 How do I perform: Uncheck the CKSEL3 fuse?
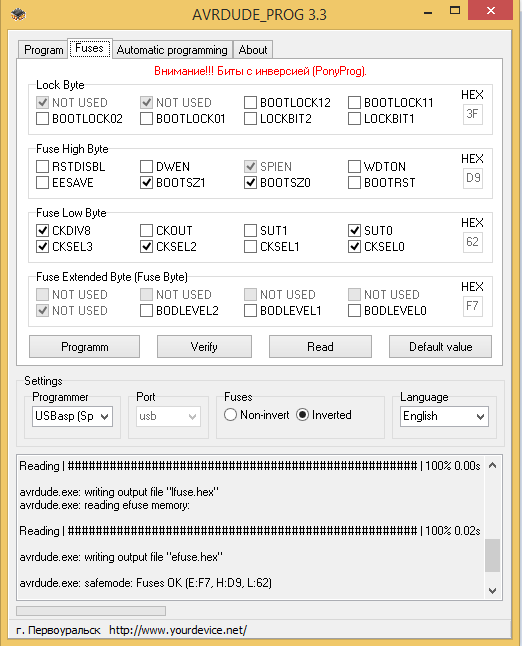(x=42, y=247)
